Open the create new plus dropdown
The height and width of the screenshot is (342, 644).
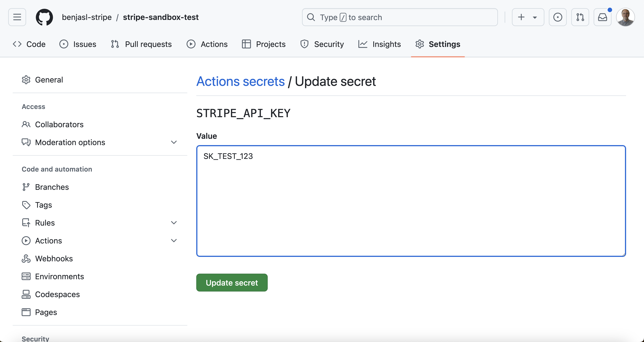pyautogui.click(x=528, y=17)
